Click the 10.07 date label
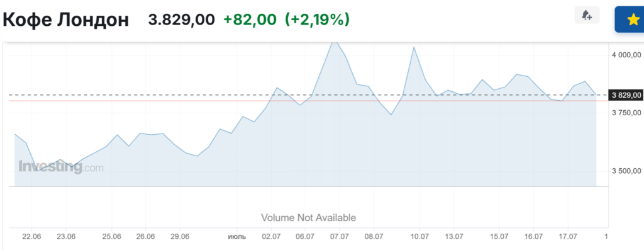Viewport: 644px width, 250px height. (419, 236)
